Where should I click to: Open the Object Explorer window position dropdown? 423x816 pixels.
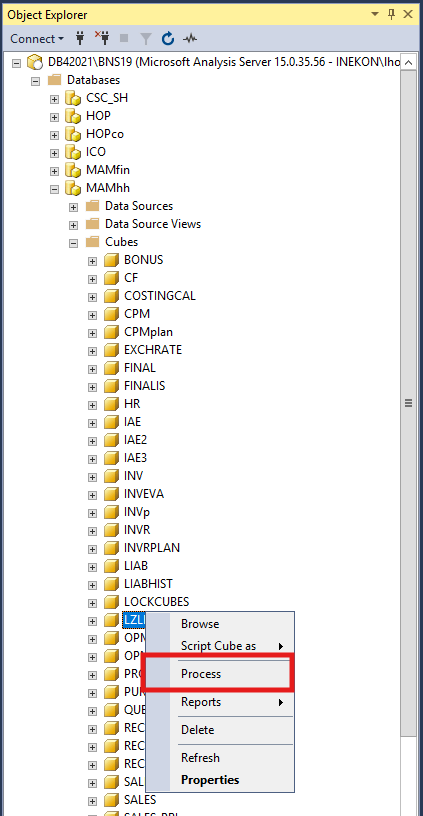pyautogui.click(x=376, y=15)
